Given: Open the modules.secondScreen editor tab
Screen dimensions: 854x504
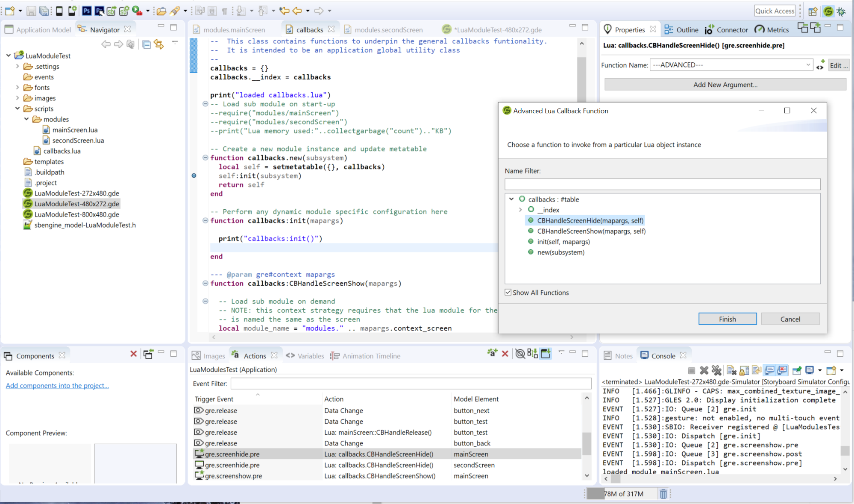Looking at the screenshot, I should [x=388, y=29].
